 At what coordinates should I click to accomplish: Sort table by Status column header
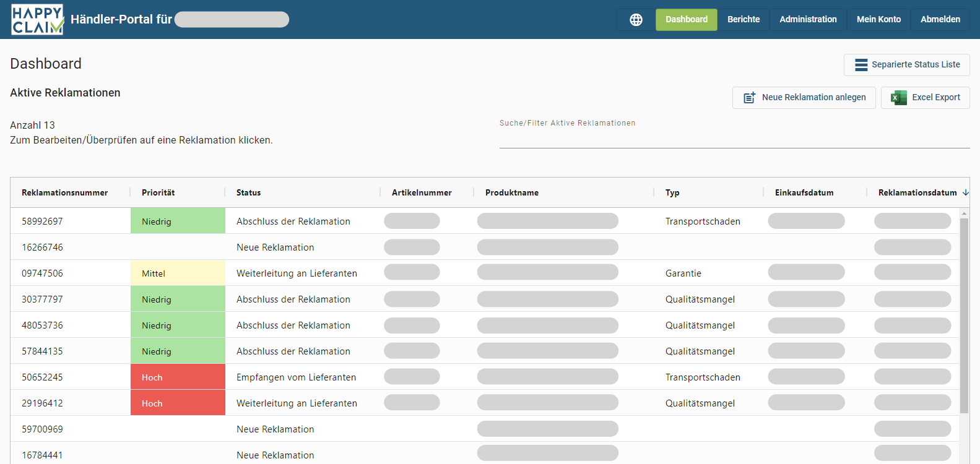[x=248, y=193]
